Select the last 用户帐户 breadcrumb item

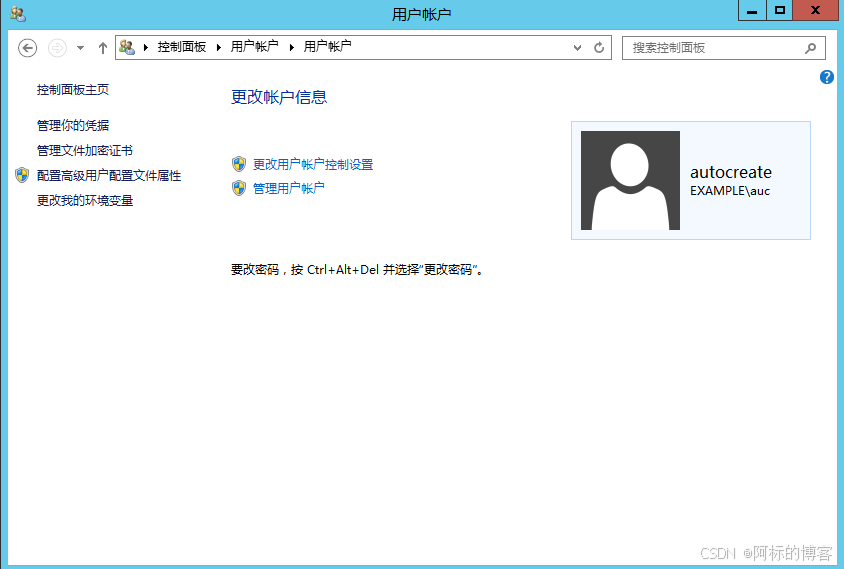tap(327, 47)
